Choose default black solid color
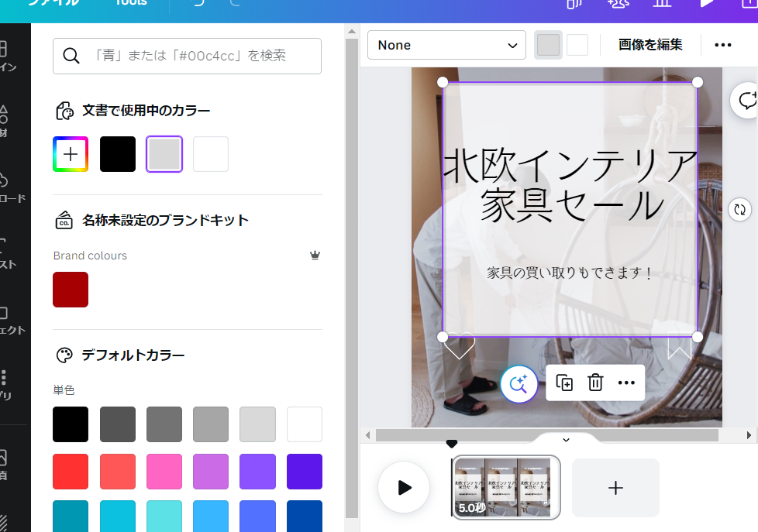The image size is (758, 532). pyautogui.click(x=71, y=424)
